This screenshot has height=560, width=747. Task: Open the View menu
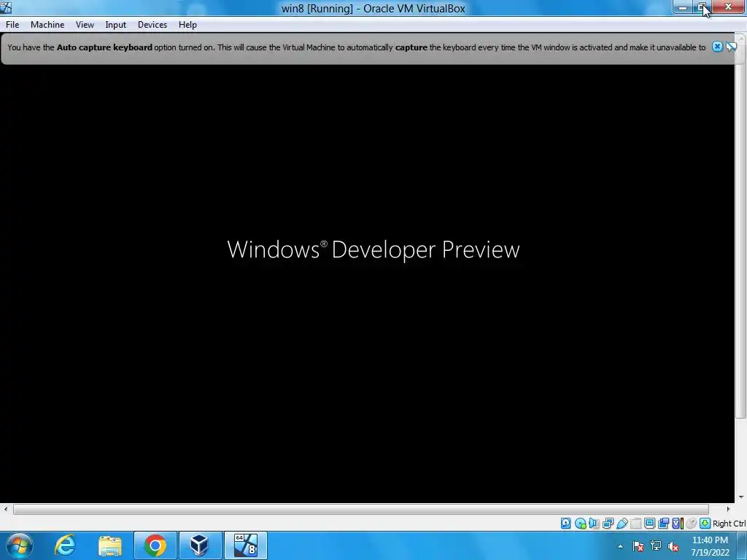[x=85, y=25]
